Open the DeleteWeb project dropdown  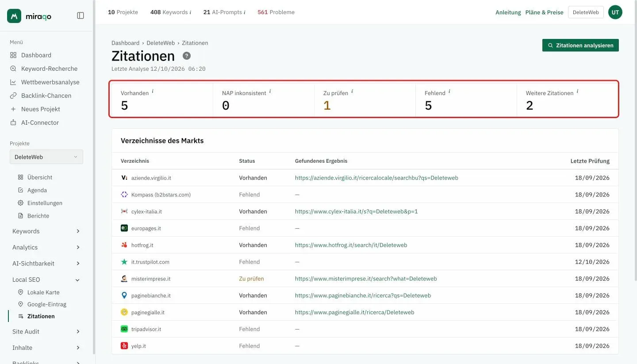coord(46,157)
